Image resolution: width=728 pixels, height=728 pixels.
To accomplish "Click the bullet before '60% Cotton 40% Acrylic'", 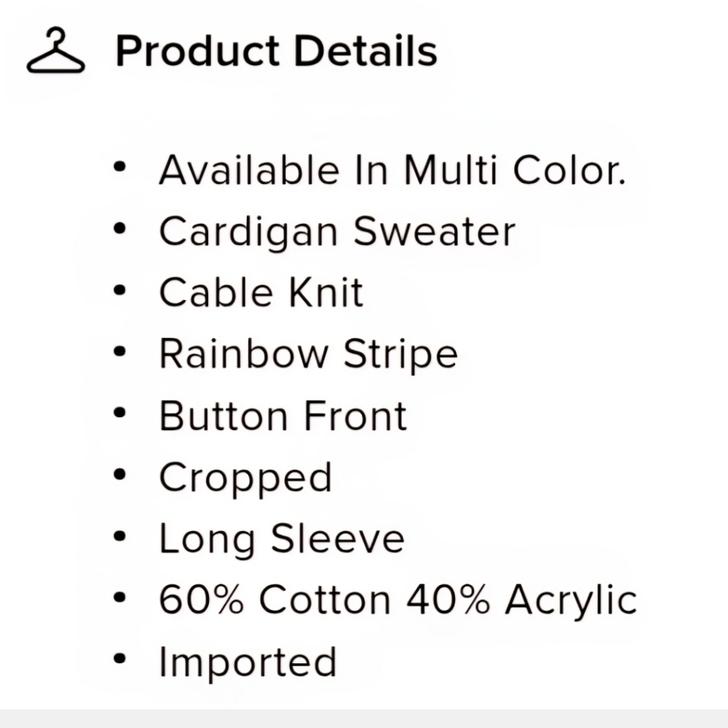I will point(120,598).
